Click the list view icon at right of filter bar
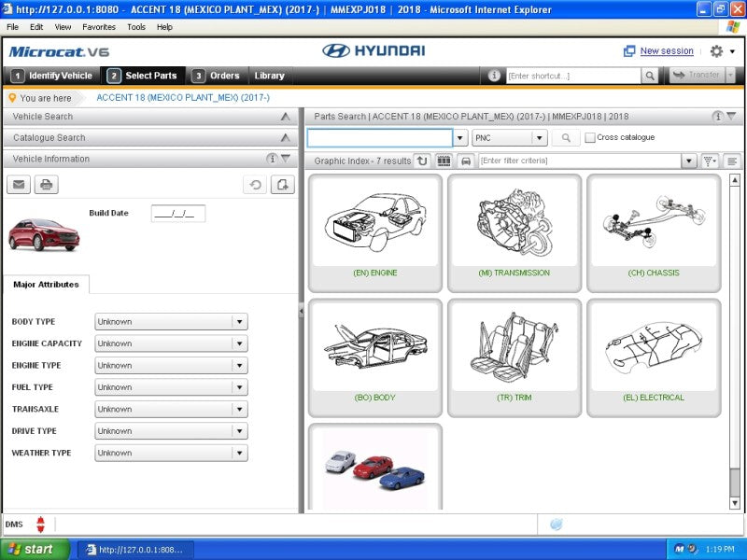The image size is (747, 560). 732,161
